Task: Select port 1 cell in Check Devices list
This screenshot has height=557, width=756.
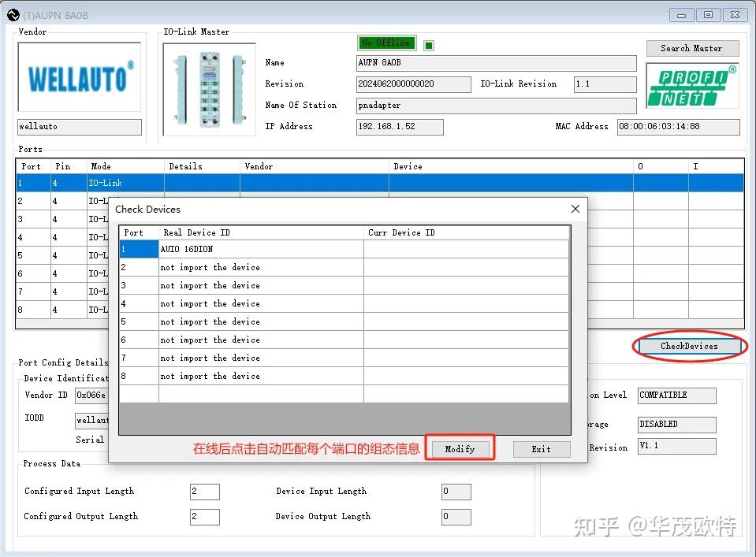Action: coord(139,249)
